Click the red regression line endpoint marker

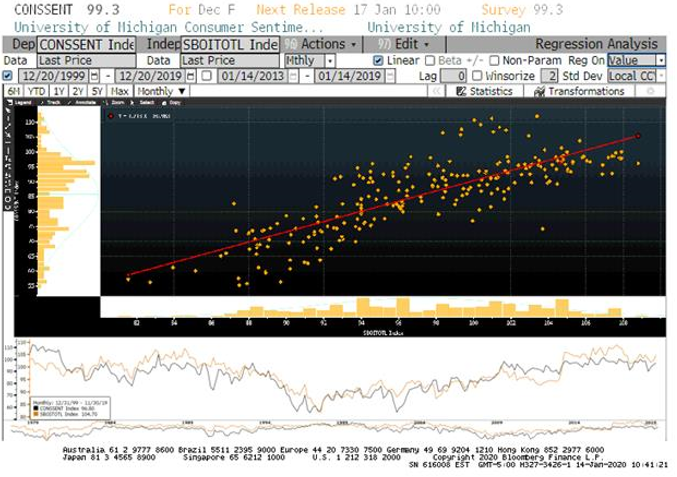637,135
